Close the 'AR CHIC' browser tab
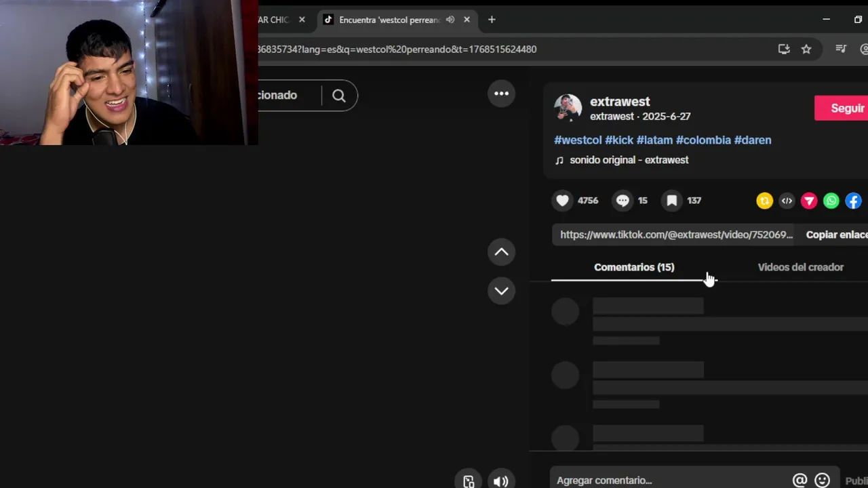This screenshot has width=868, height=488. point(302,20)
